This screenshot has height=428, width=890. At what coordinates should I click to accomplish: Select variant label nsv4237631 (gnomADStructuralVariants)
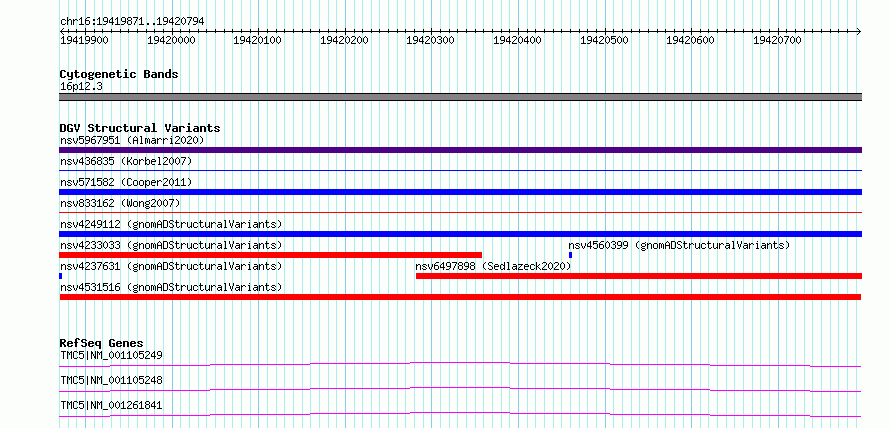click(171, 266)
